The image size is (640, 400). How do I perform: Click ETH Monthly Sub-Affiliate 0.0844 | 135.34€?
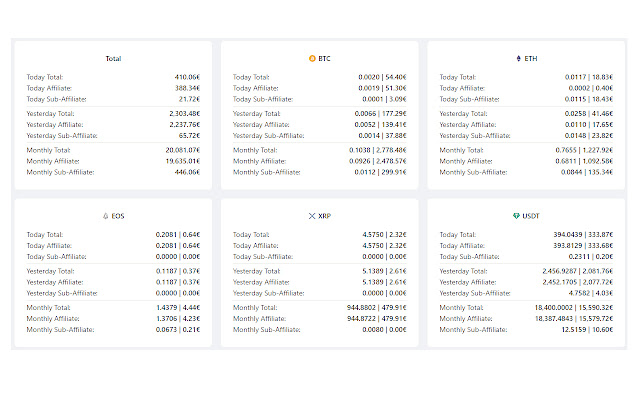(587, 172)
